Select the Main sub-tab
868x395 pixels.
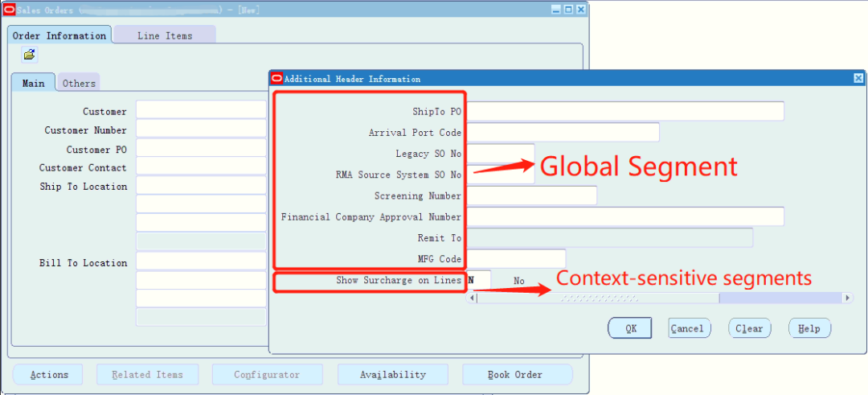click(33, 83)
